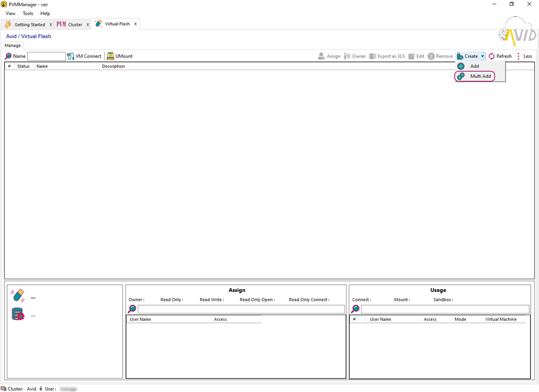Sort main list by Name column
Screen dimensions: 539x392
66,66
